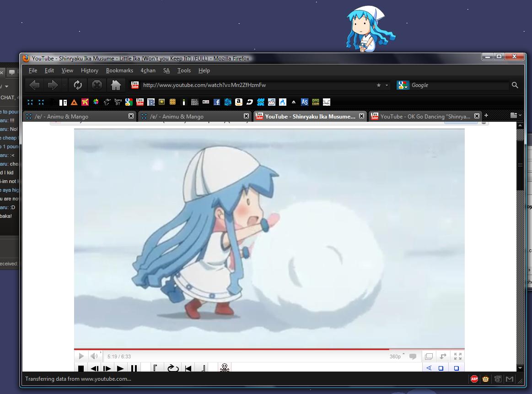The image size is (532, 394).
Task: Step one frame back in lower controls
Action: [95, 368]
